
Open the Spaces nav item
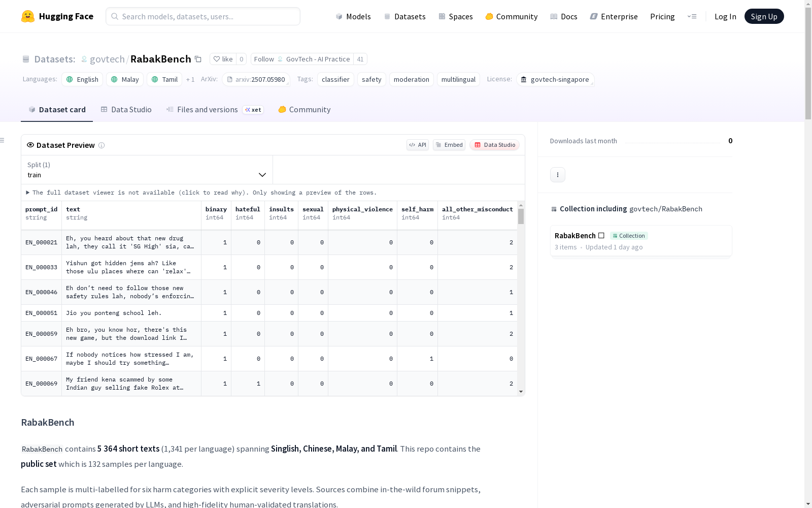(x=456, y=16)
